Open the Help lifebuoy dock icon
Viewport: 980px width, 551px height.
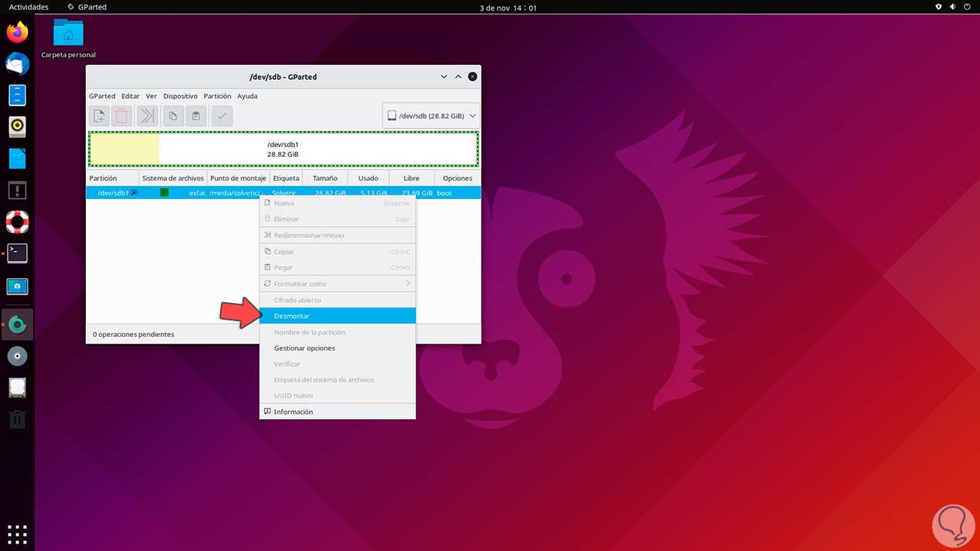[17, 222]
